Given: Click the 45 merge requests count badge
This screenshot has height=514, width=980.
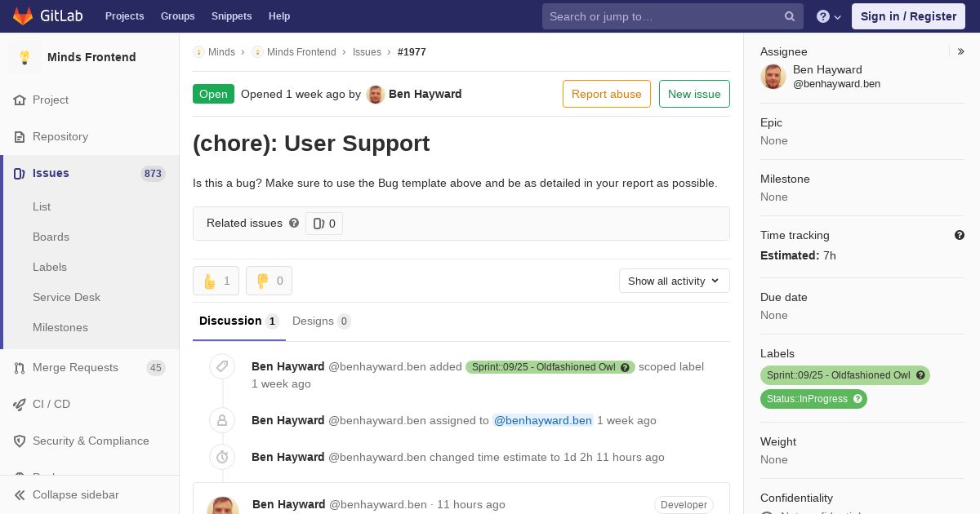Looking at the screenshot, I should (x=155, y=367).
